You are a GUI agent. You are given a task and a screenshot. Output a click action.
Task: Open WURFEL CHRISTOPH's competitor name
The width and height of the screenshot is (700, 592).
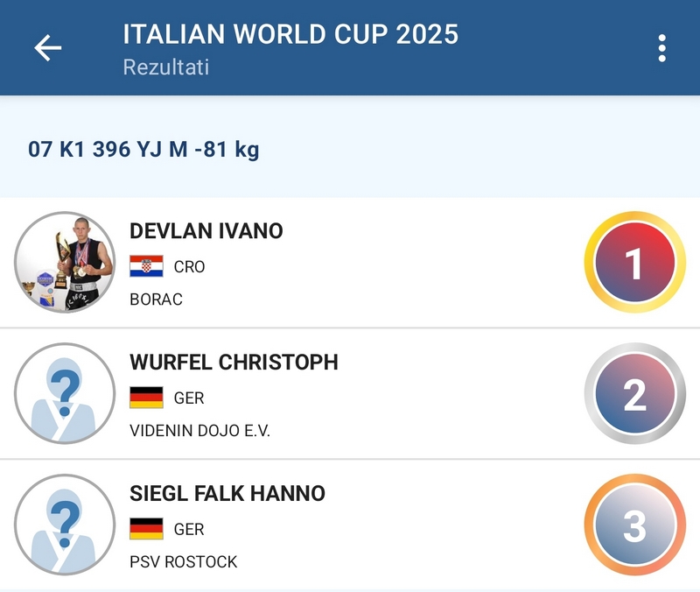point(234,363)
